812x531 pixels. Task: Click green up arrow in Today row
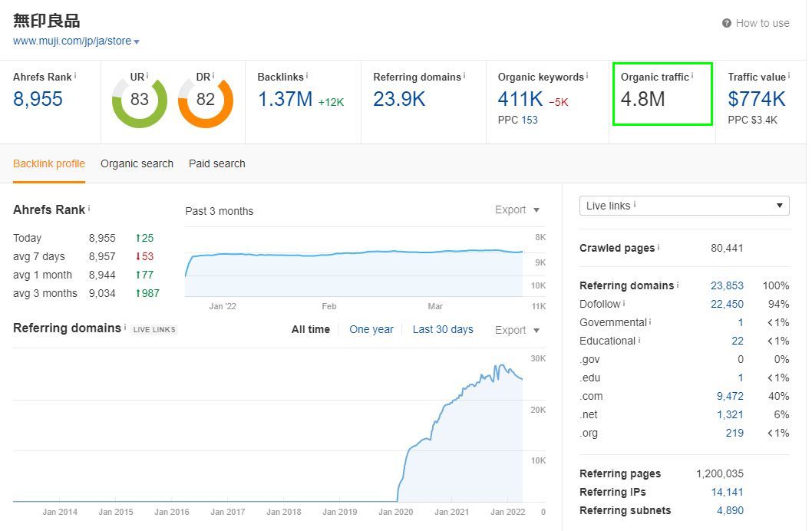(138, 238)
